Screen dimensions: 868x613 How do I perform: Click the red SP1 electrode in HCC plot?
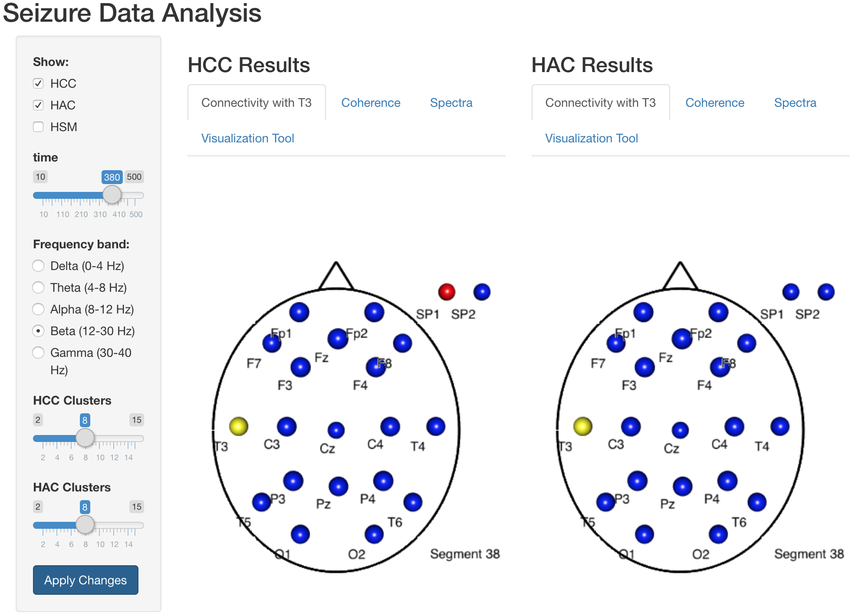446,292
